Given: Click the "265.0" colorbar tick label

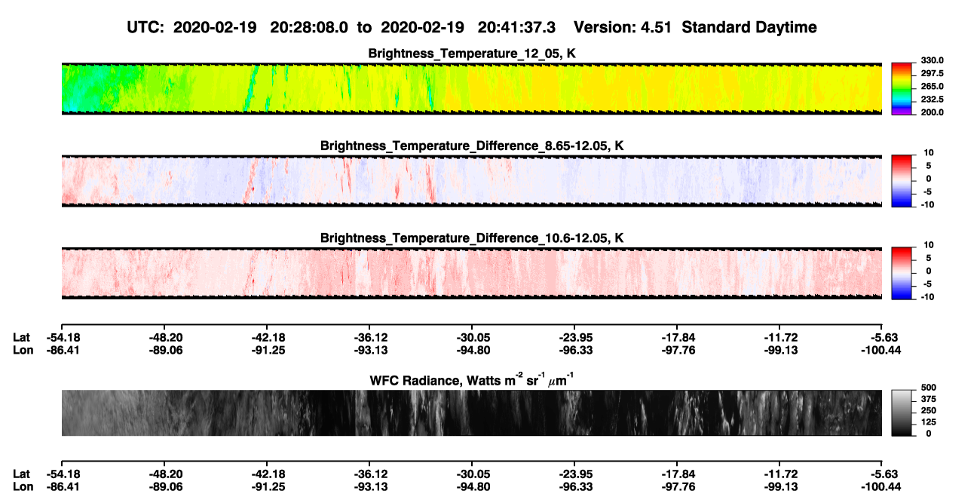Looking at the screenshot, I should click(930, 87).
